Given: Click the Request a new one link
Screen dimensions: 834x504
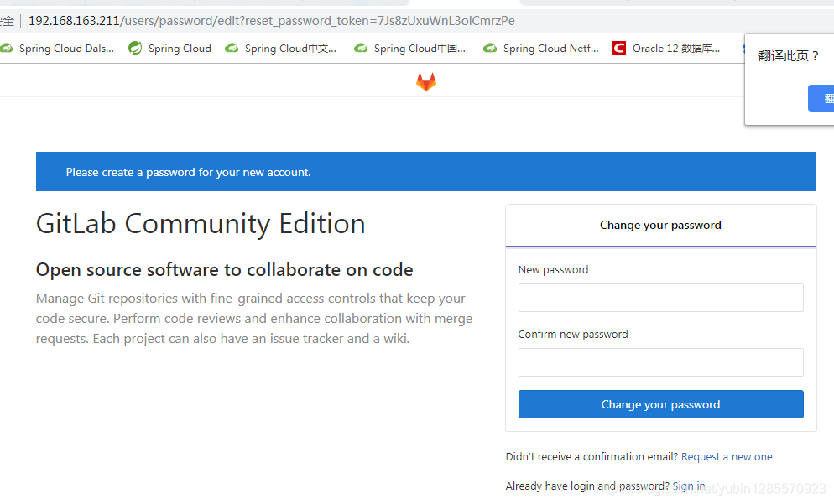Looking at the screenshot, I should [x=727, y=457].
